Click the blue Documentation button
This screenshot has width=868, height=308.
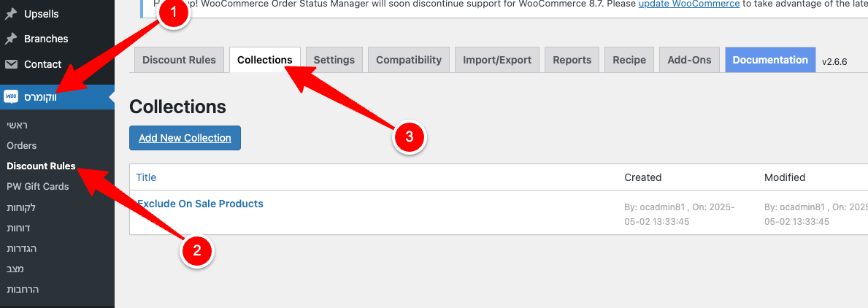coord(770,60)
